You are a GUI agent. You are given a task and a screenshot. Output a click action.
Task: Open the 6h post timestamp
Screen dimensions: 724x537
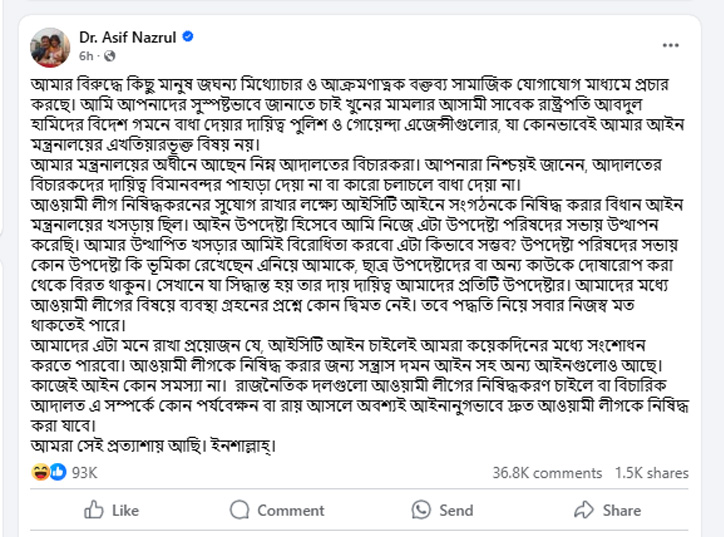pyautogui.click(x=86, y=56)
